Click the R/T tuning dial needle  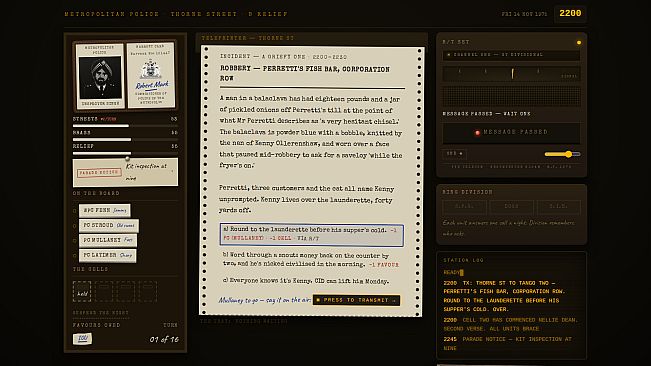point(512,73)
